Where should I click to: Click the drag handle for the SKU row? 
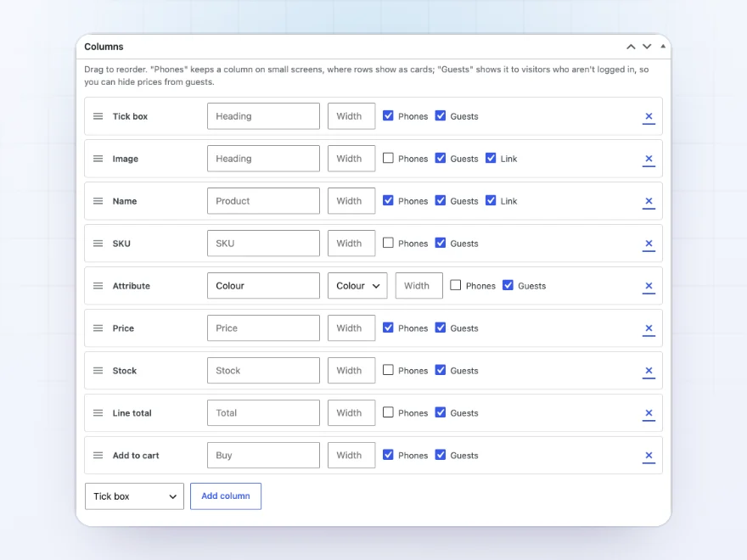tap(98, 244)
